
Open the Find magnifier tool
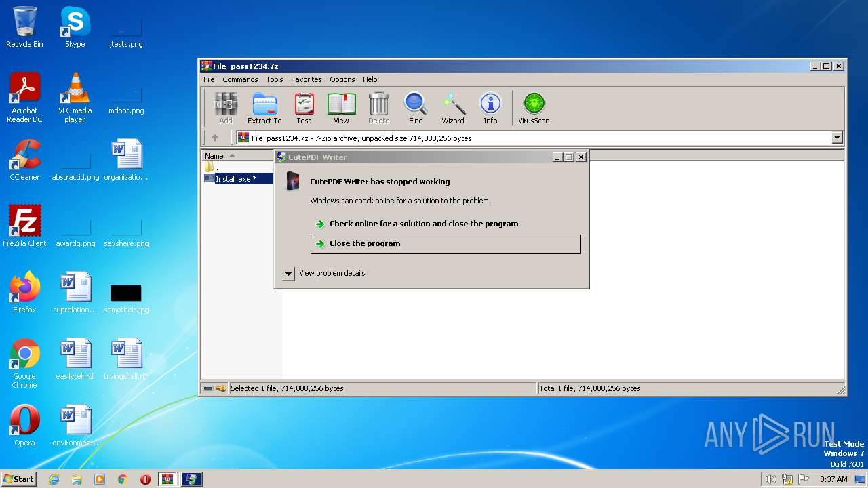click(416, 108)
